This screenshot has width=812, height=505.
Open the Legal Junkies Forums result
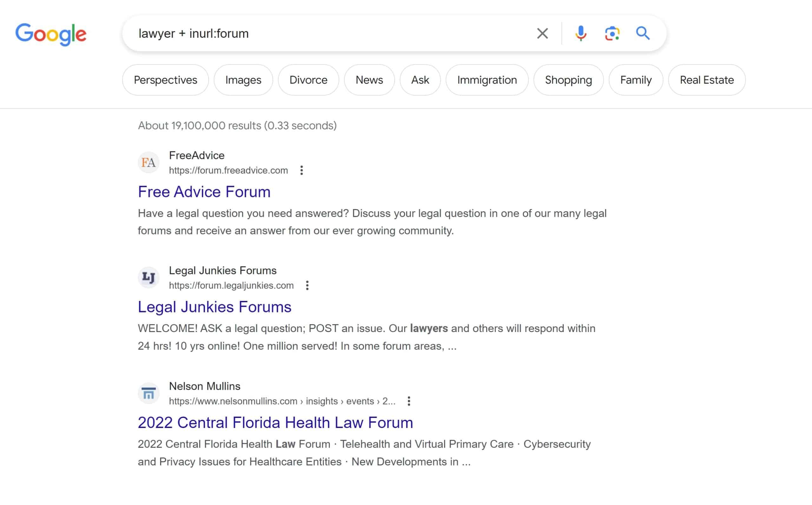pos(214,307)
